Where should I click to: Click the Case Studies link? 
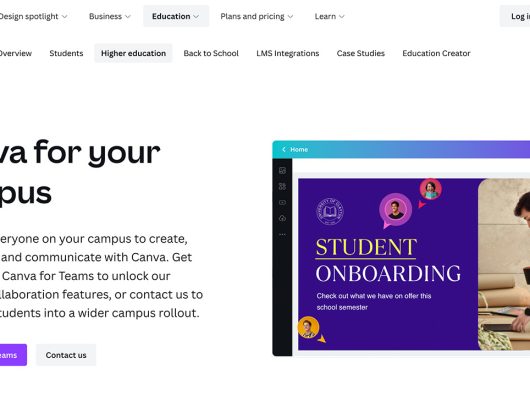[x=361, y=53]
